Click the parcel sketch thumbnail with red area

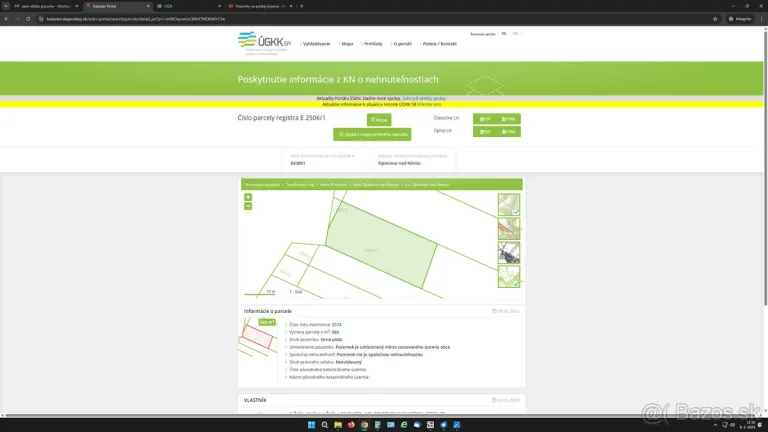258,336
